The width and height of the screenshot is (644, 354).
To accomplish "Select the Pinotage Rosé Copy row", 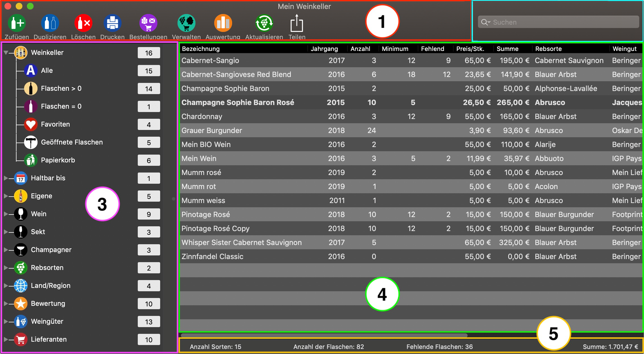I will pos(411,229).
